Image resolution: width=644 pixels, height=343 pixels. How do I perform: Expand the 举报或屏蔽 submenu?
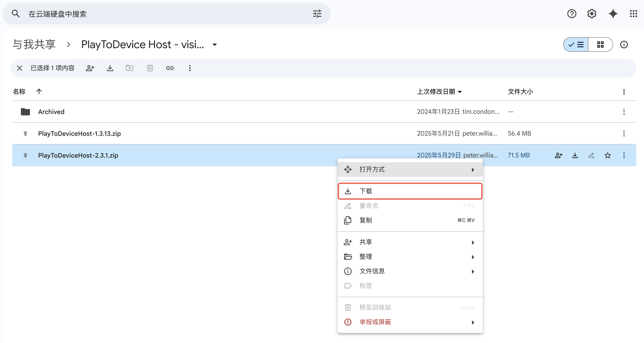[x=410, y=322]
